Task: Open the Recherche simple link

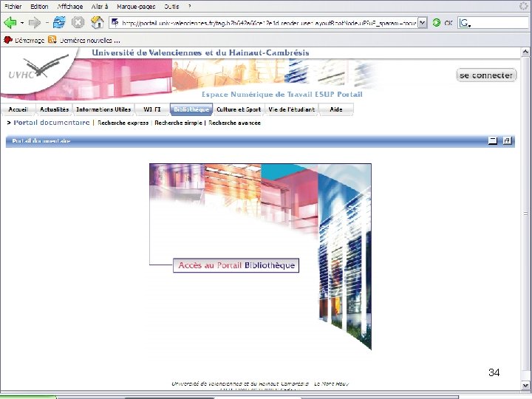Action: [178, 123]
